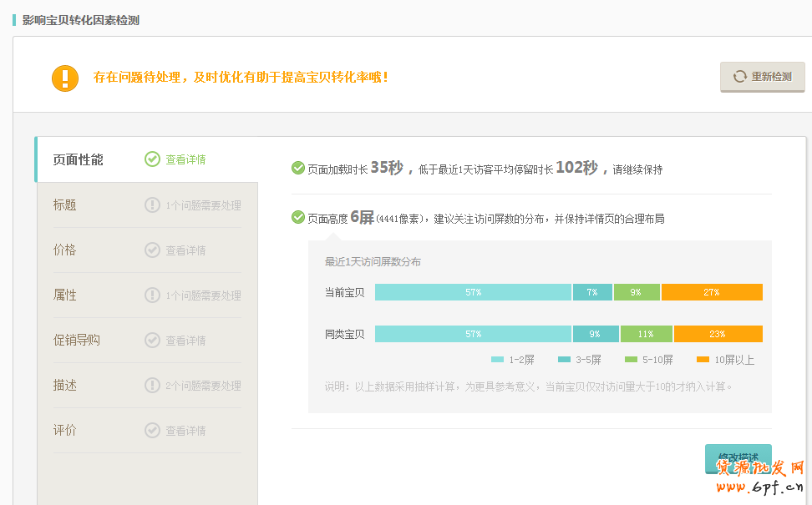Click green check next to 页面高度
812x505 pixels.
click(298, 218)
